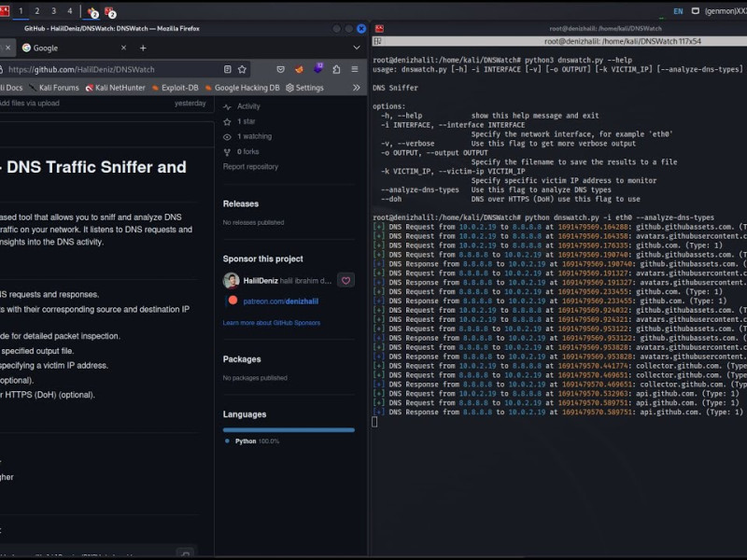
Task: Open the Packages section heading
Action: (x=242, y=359)
